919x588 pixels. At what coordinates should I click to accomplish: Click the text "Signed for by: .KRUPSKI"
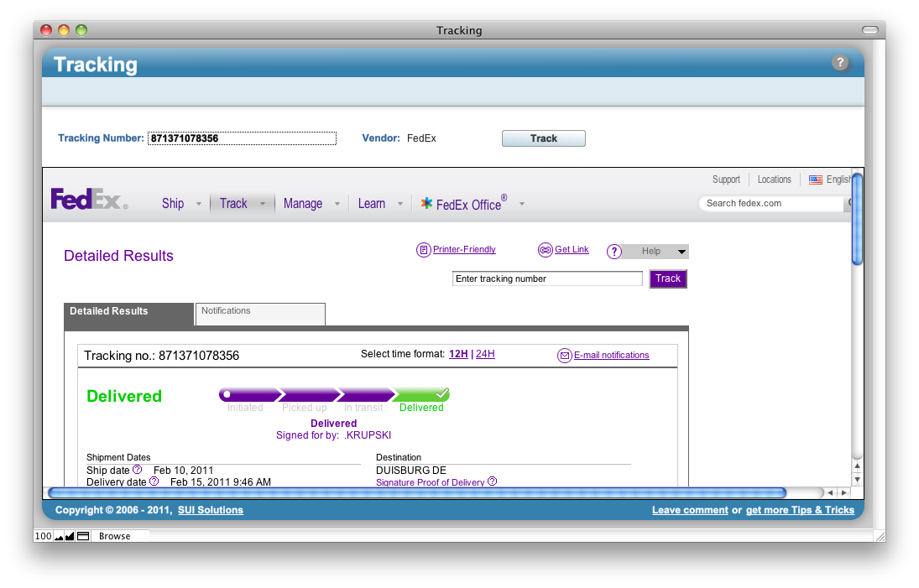(333, 435)
